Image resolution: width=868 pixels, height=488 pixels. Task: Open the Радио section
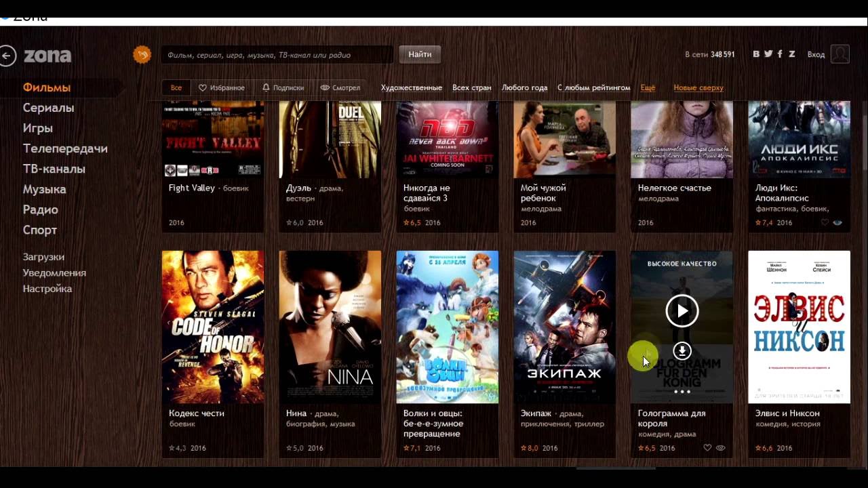click(40, 209)
